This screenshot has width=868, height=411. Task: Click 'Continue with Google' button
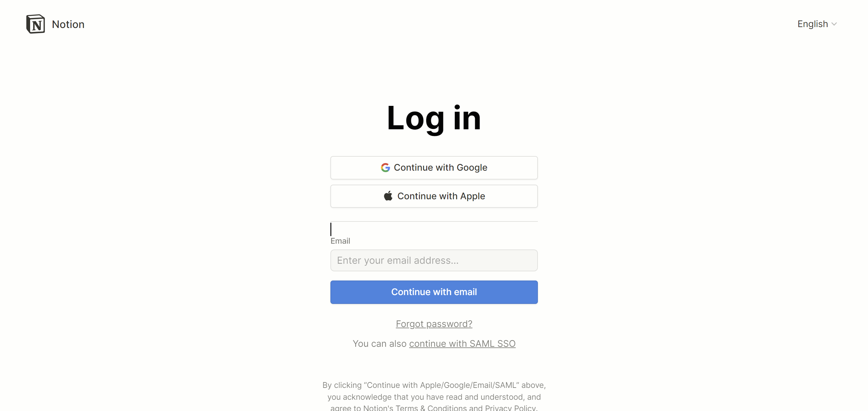(x=434, y=168)
